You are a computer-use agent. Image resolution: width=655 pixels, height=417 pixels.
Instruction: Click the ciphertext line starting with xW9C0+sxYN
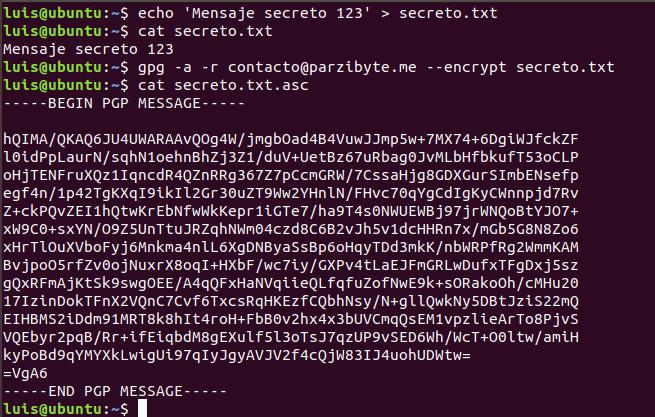291,229
